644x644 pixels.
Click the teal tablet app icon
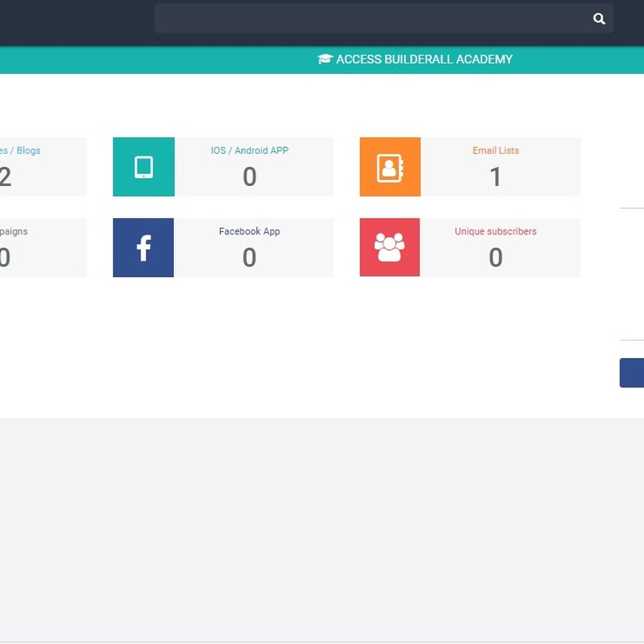[x=144, y=167]
